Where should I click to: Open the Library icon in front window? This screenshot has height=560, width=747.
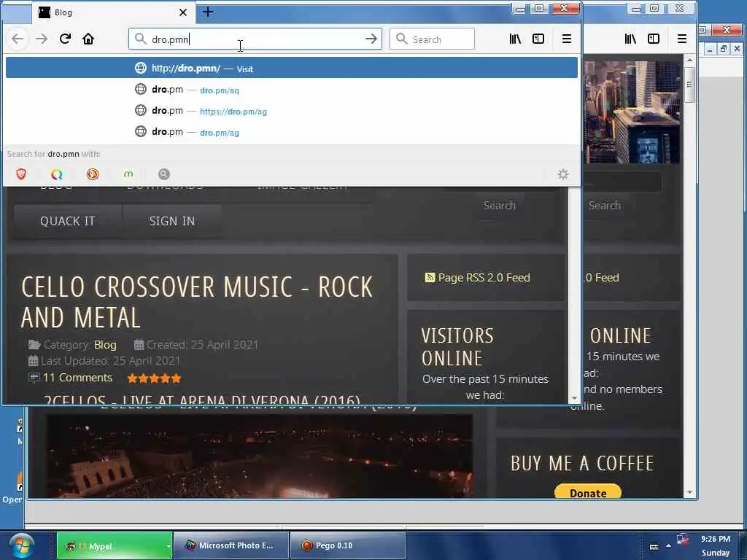pyautogui.click(x=515, y=39)
